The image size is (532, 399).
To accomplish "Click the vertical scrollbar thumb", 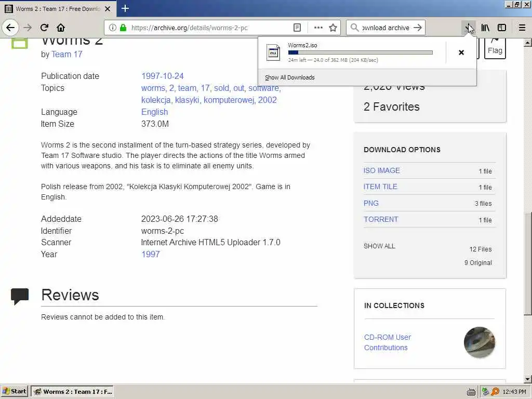I will coord(528,264).
